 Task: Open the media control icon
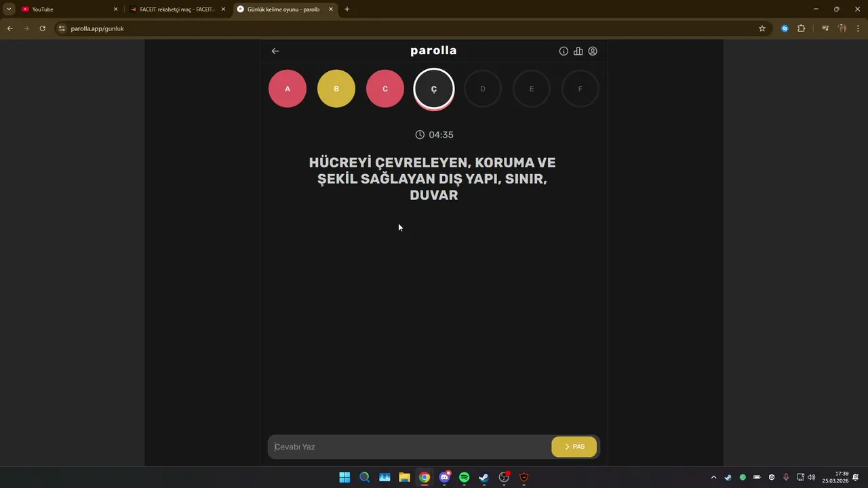tap(825, 28)
